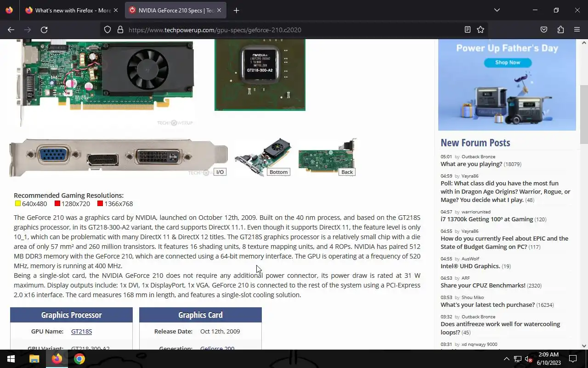Viewport: 588px width, 368px height.
Task: Open the GT218S GPU name link
Action: pyautogui.click(x=81, y=331)
